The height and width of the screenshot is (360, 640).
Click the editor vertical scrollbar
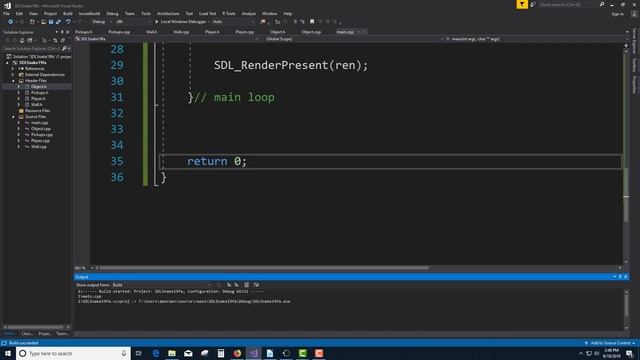pyautogui.click(x=626, y=195)
